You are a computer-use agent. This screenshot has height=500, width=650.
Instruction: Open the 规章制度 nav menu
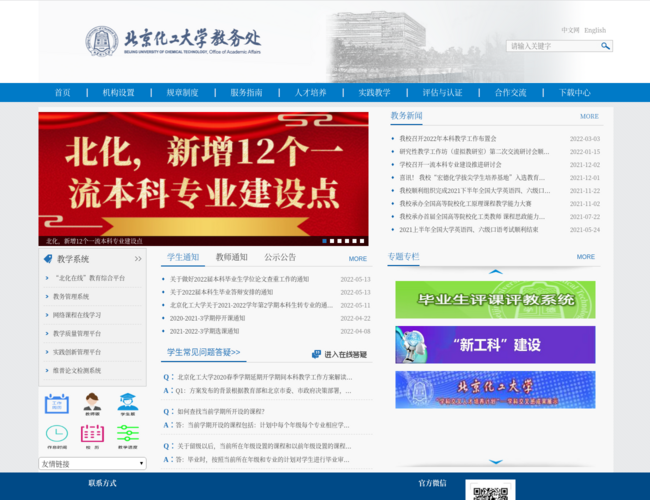point(182,92)
